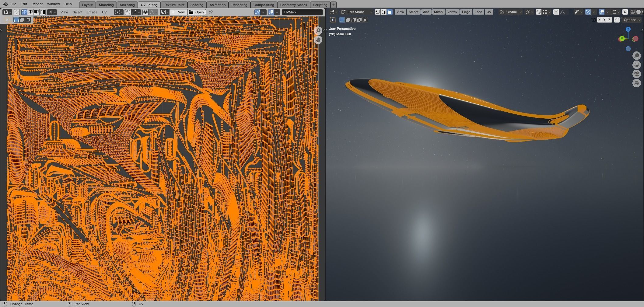Enable X axis mirror
This screenshot has width=644, height=307.
coord(599,20)
